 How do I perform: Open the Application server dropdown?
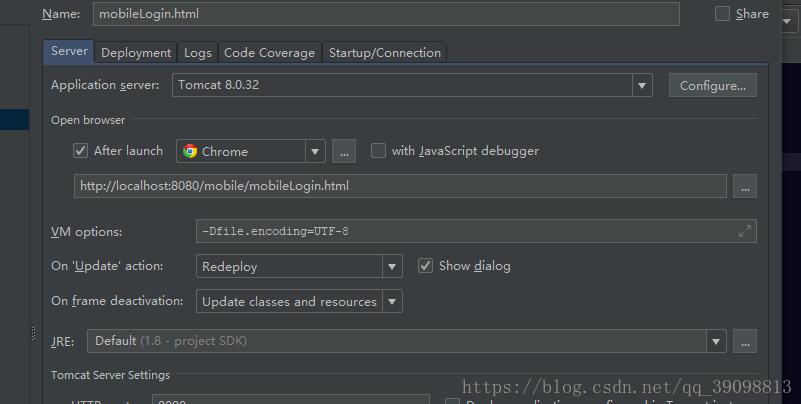coord(641,86)
